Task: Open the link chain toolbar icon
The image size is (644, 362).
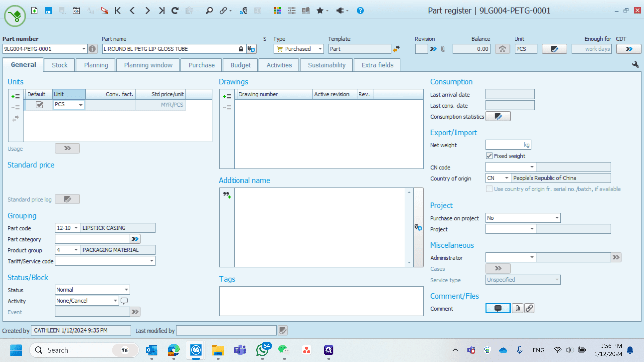Action: tap(223, 11)
